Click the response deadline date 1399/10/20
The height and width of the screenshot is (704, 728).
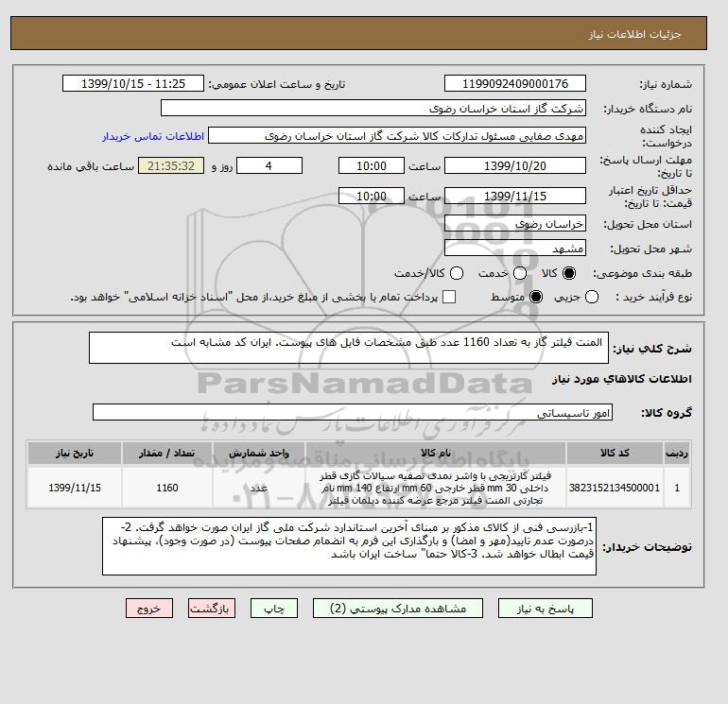[x=515, y=165]
